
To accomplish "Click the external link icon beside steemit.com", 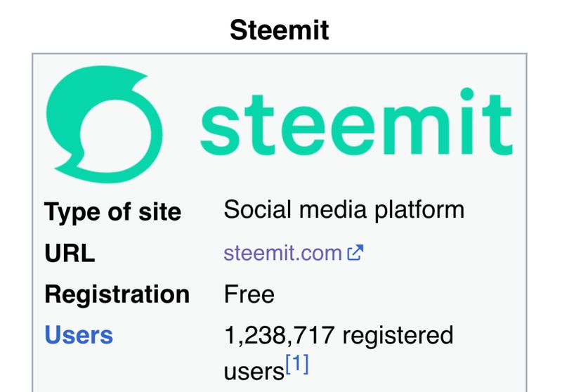I will point(355,253).
